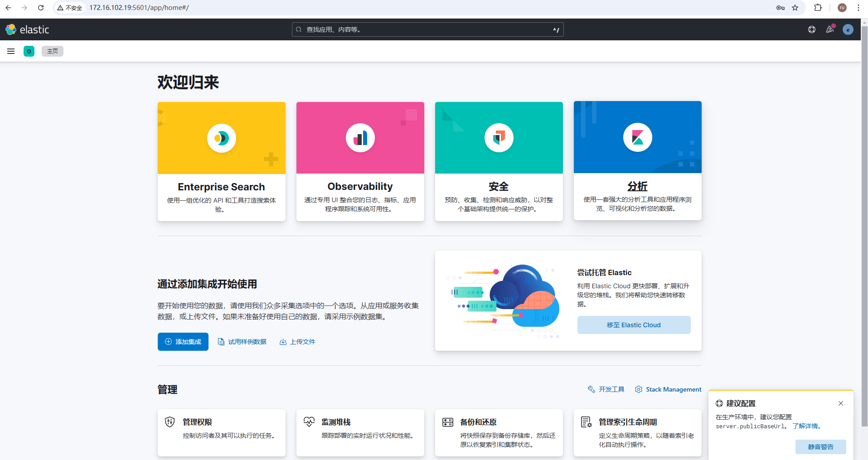Open the hamburger navigation menu
This screenshot has width=868, height=460.
pyautogui.click(x=11, y=51)
